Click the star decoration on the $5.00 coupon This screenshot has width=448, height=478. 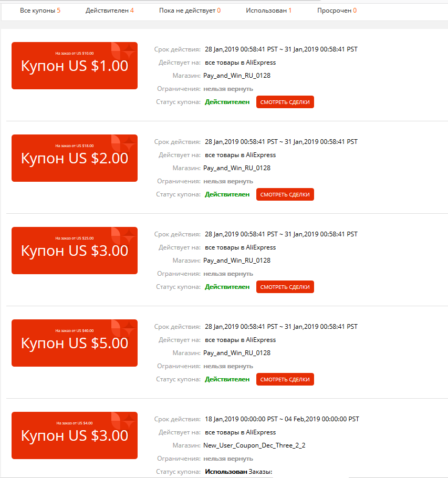click(x=123, y=328)
